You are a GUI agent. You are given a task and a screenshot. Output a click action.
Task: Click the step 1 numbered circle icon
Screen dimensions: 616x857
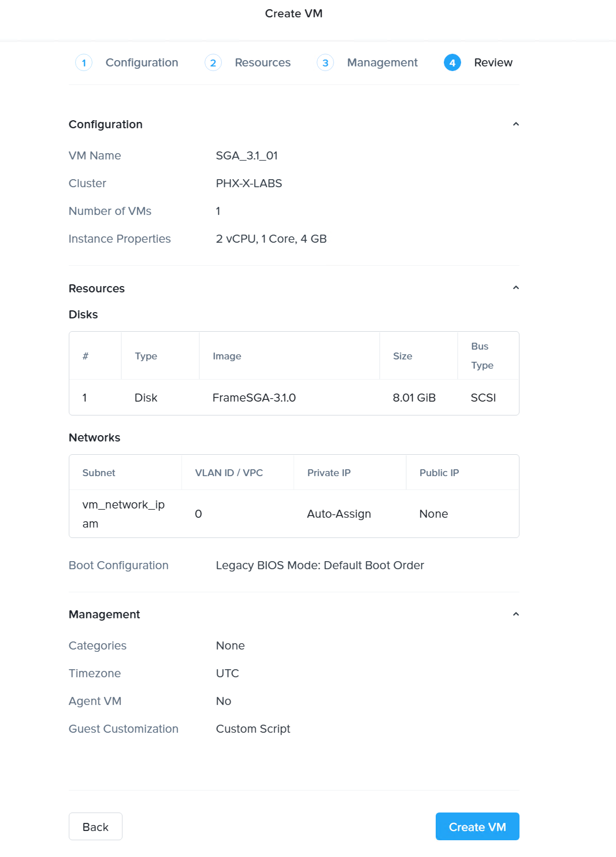pyautogui.click(x=83, y=62)
